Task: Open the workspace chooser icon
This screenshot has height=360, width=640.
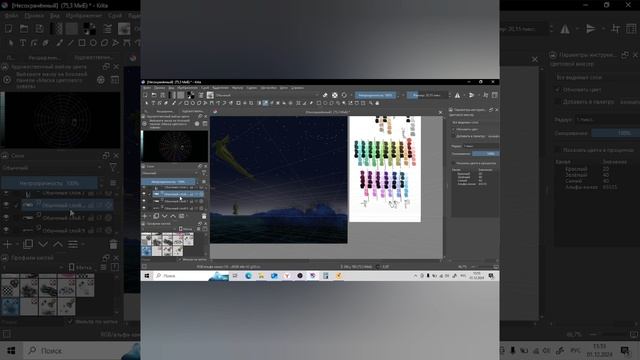Action: pos(494,95)
